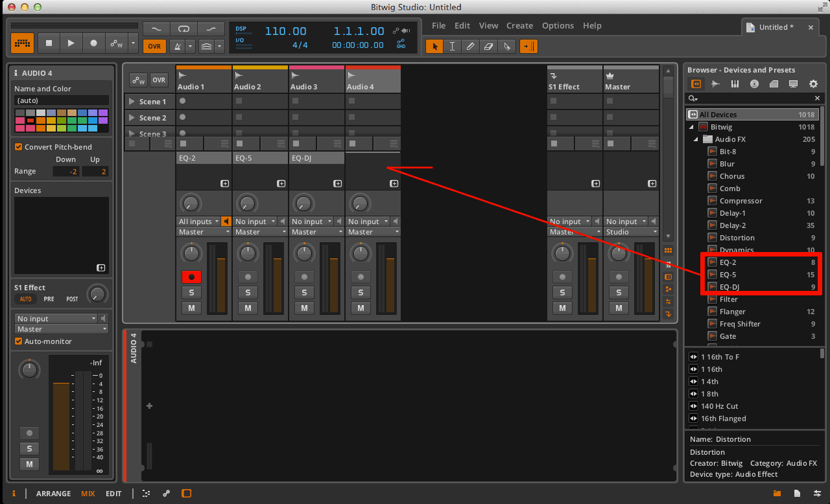The height and width of the screenshot is (504, 830).
Task: Open the groove dropdown arrow
Action: point(220,46)
